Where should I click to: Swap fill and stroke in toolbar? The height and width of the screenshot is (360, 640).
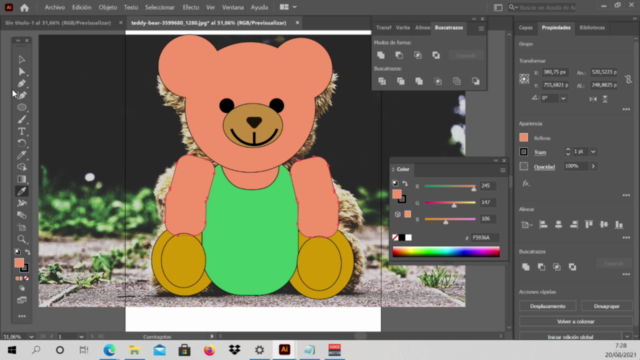coord(27,252)
